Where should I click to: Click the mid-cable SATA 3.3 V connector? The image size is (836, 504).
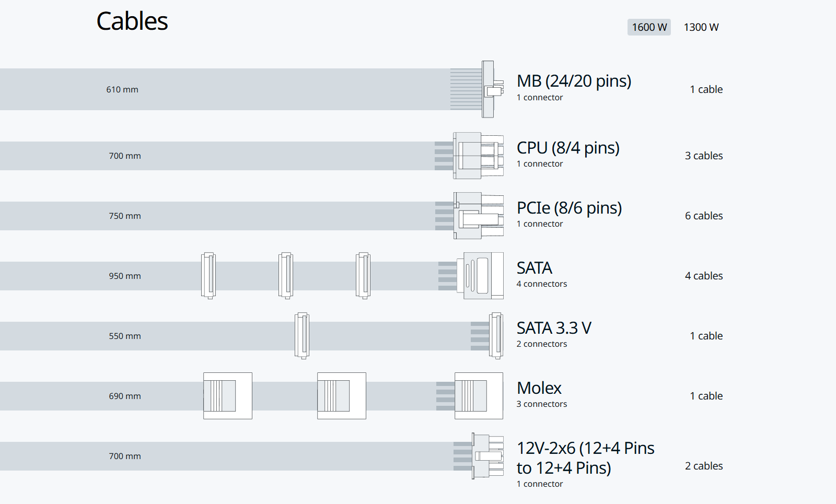[x=302, y=336]
